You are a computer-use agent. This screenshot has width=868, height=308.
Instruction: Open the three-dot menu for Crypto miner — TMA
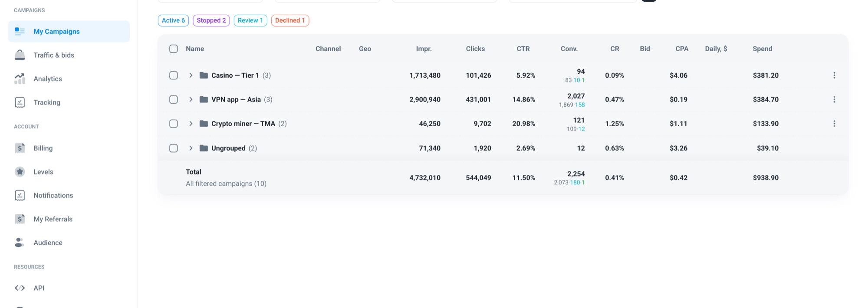pos(834,124)
